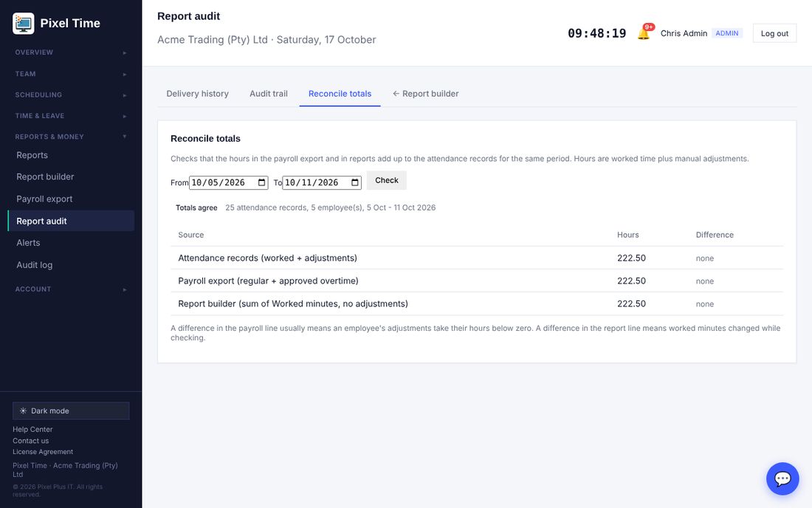Open the chat support bubble
Viewport: 812px width, 508px height.
[x=782, y=478]
